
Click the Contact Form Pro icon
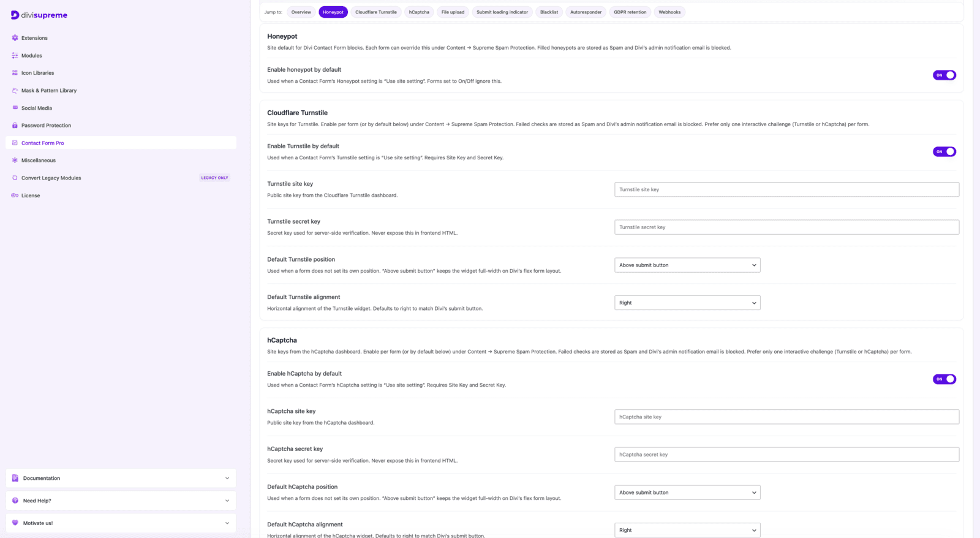(x=15, y=143)
